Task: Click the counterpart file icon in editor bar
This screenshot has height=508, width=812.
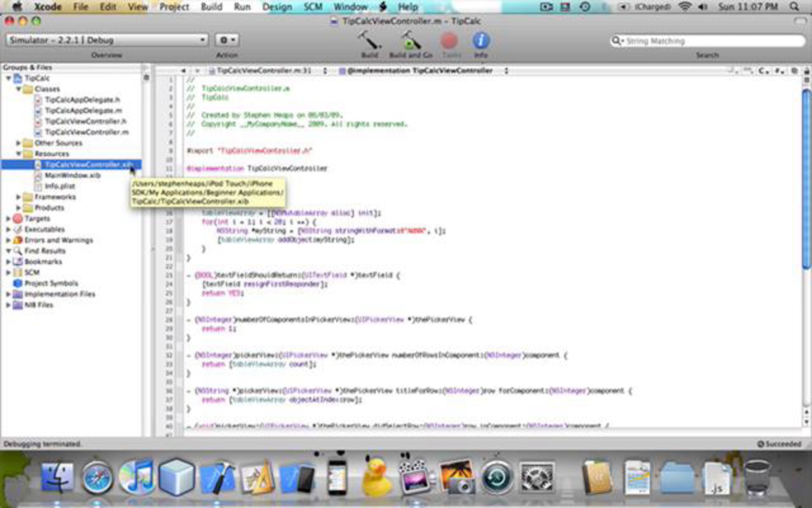Action: (794, 71)
